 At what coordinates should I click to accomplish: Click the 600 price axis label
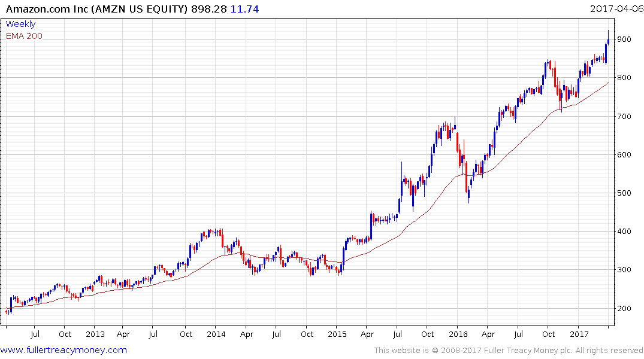coord(624,155)
